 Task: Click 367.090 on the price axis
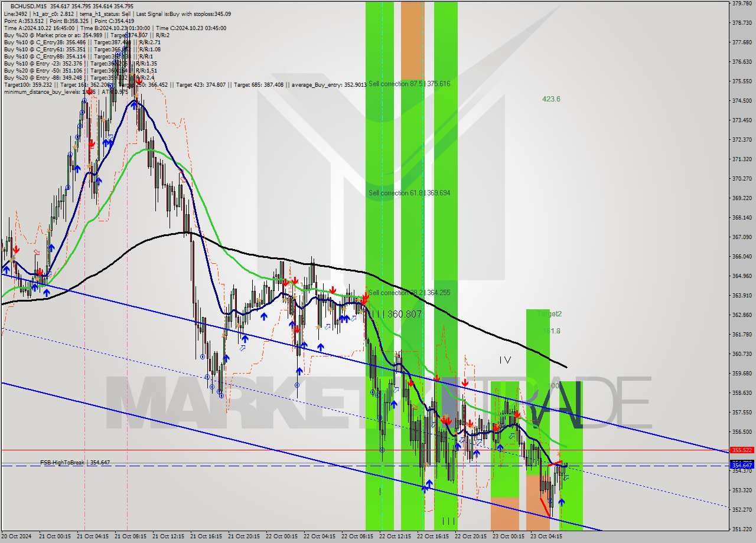(742, 237)
